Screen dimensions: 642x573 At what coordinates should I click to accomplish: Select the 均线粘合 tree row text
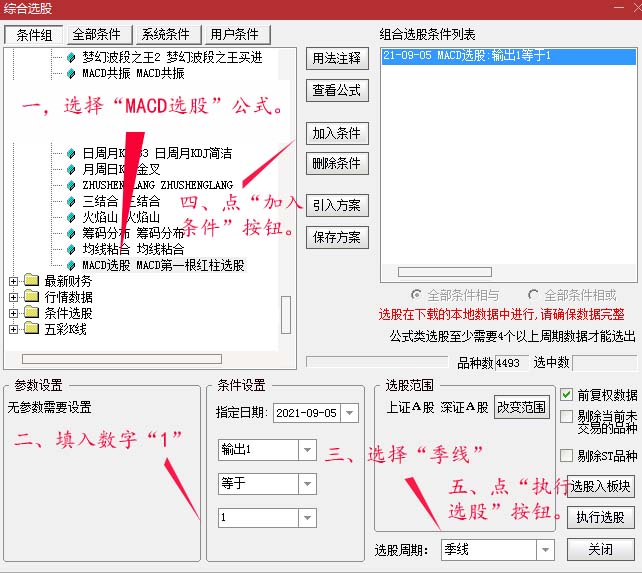click(x=133, y=249)
